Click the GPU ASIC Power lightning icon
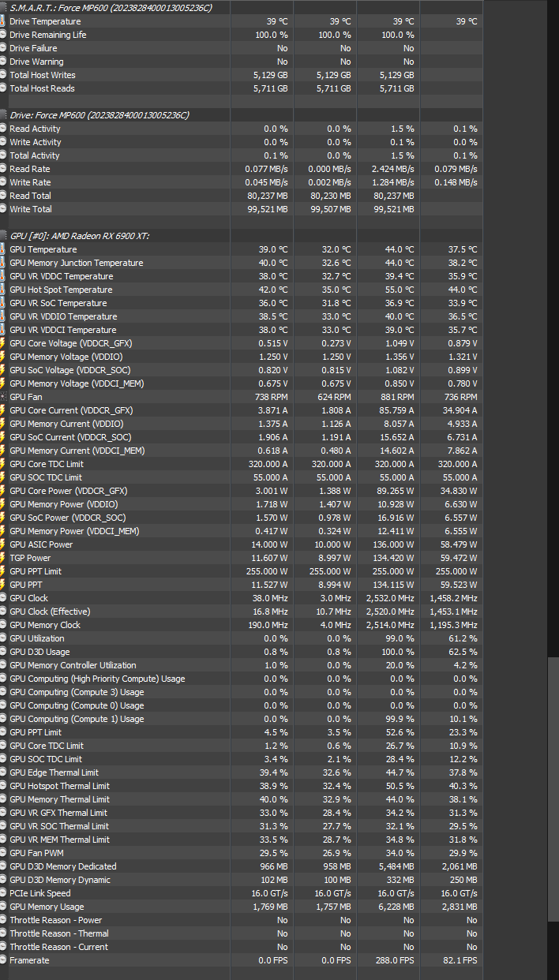 coord(3,544)
